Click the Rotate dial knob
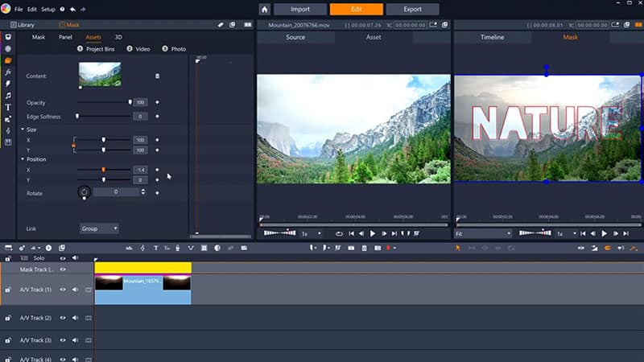Viewport: 644px width, 362px height. (84, 192)
